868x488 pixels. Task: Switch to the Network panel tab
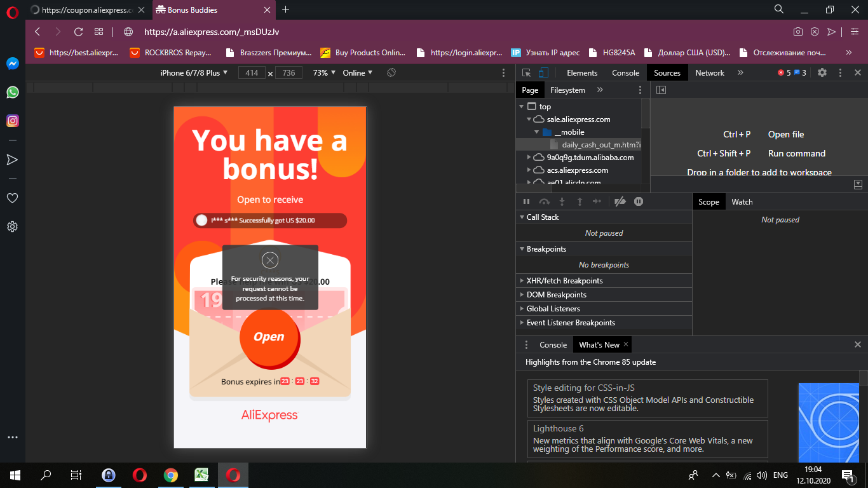point(710,73)
